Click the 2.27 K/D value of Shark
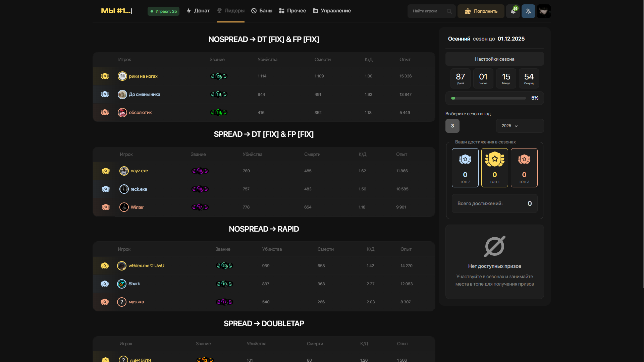The height and width of the screenshot is (362, 644). 371,284
